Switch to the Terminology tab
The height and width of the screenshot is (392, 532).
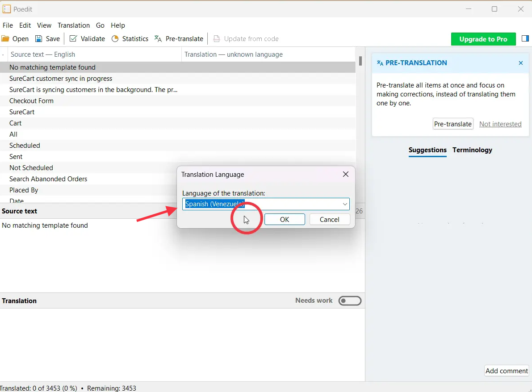472,150
